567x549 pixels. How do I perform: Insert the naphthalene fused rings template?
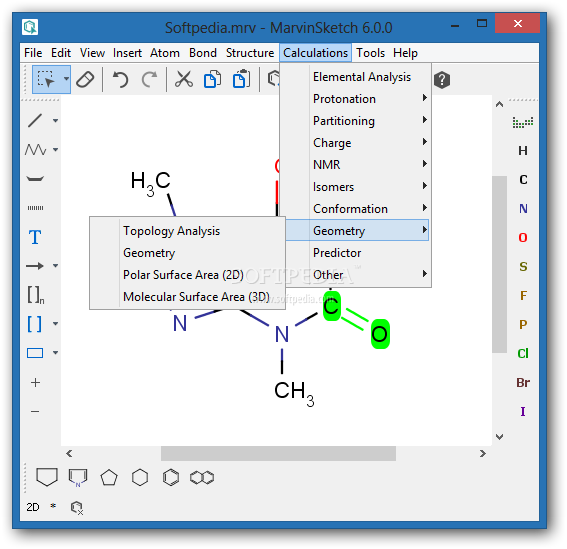pos(202,478)
